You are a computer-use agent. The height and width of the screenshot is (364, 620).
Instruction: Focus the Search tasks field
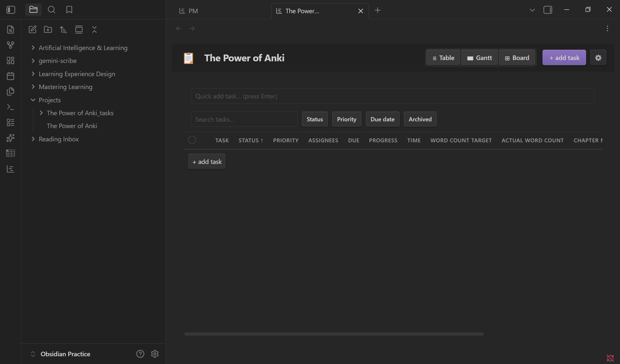[244, 119]
